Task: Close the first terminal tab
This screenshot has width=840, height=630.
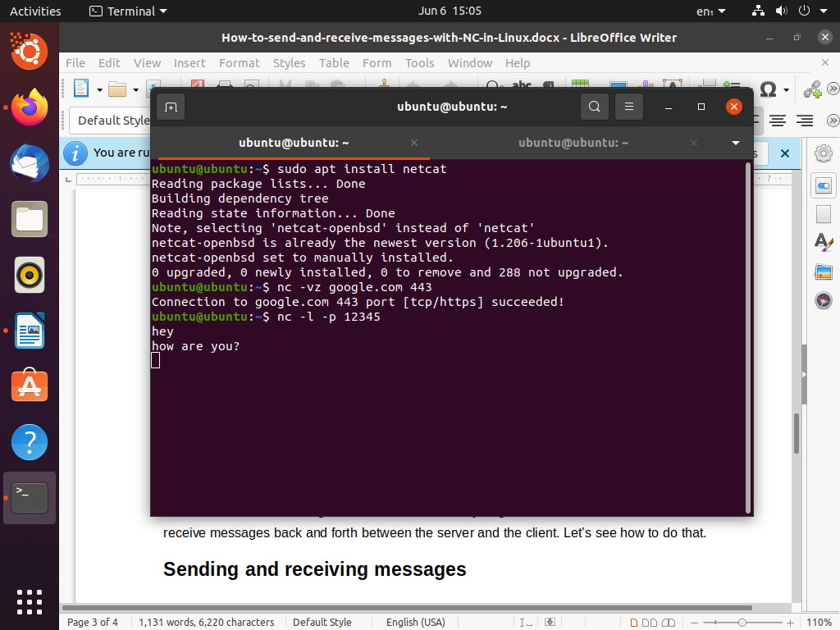Action: (414, 143)
